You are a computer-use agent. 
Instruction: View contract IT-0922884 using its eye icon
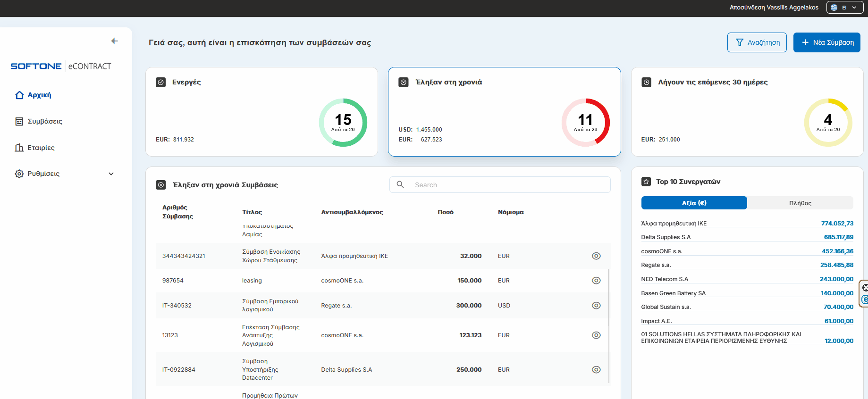tap(596, 370)
